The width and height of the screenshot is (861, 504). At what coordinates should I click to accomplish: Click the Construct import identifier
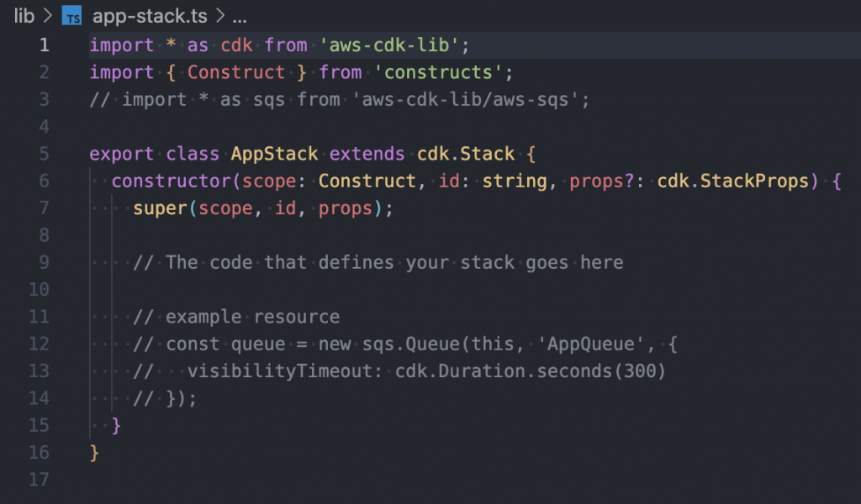tap(236, 72)
